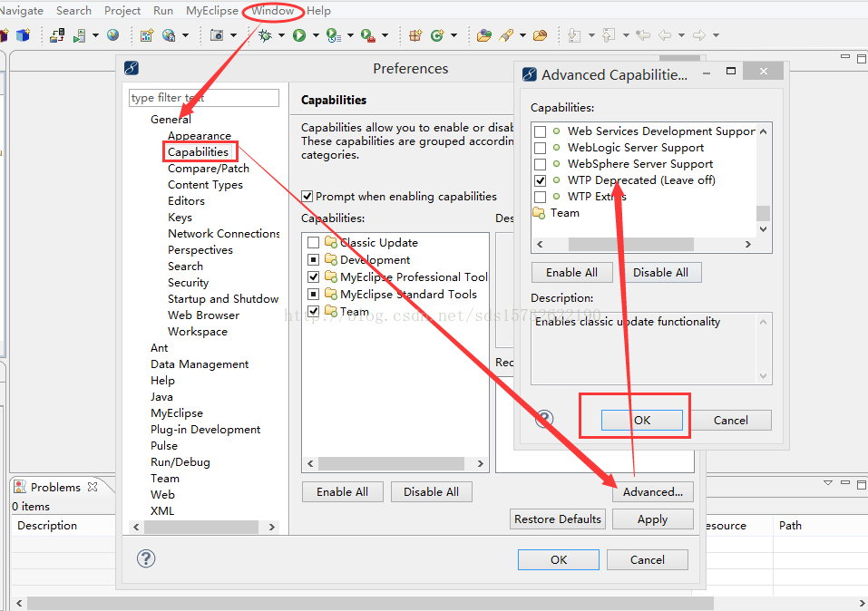The width and height of the screenshot is (868, 611).
Task: Click Cancel in the Preferences dialog
Action: point(647,559)
